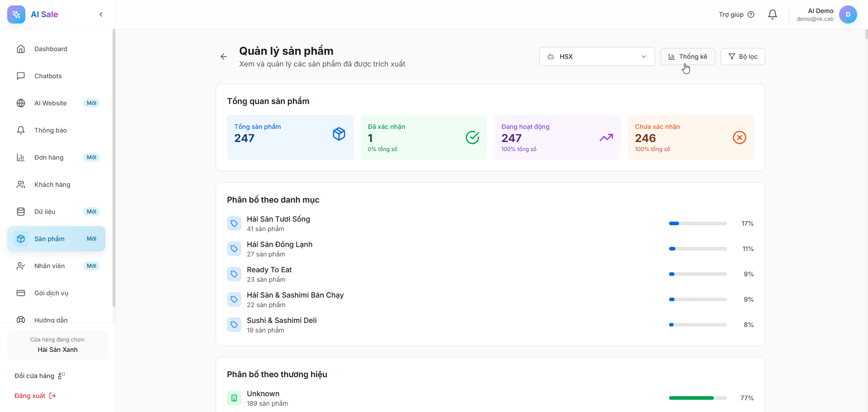Viewport: 868px width, 412px height.
Task: Toggle the Thống kê statistics view
Action: coord(687,57)
